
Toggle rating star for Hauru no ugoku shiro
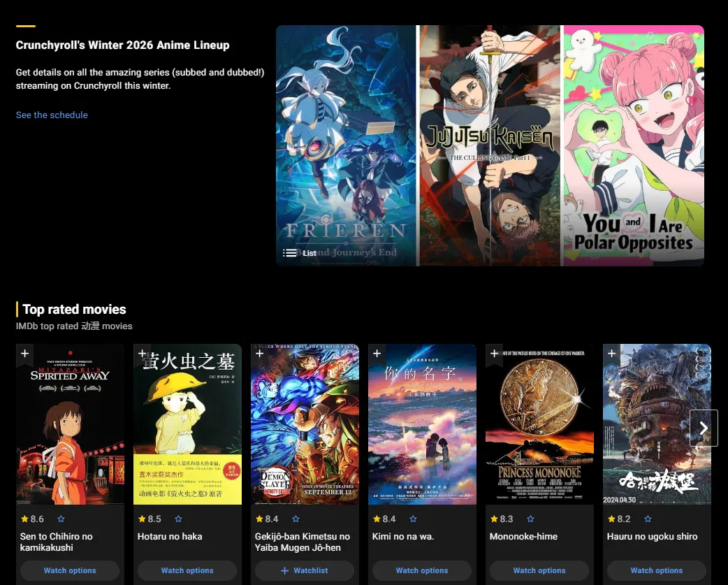[x=648, y=519]
